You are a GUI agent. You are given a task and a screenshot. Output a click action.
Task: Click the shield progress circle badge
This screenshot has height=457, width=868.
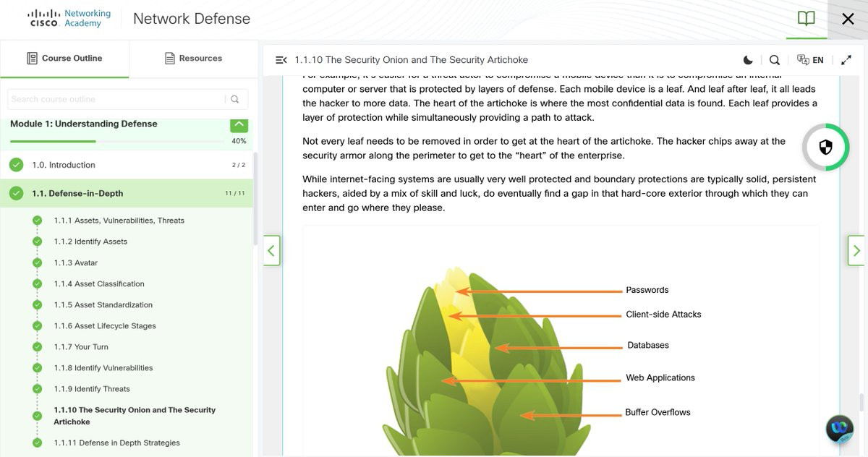click(825, 148)
